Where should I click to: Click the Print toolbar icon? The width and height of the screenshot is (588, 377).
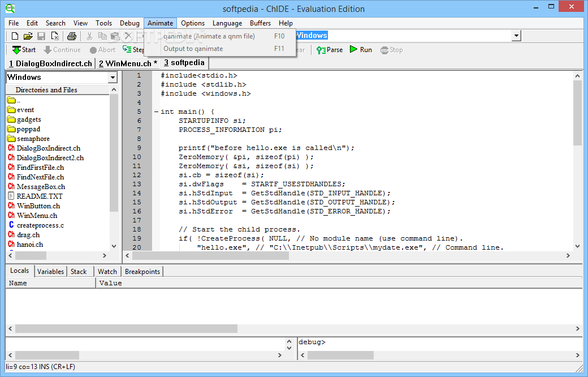[x=72, y=36]
